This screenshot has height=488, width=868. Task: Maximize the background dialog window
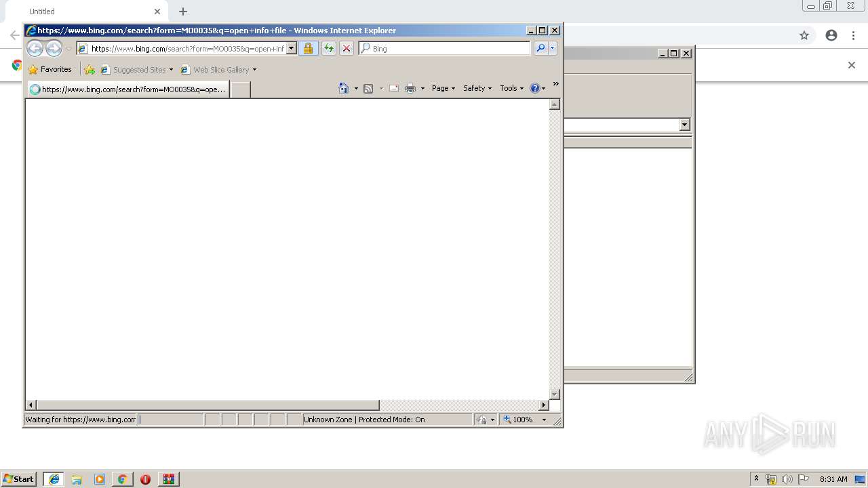click(674, 53)
